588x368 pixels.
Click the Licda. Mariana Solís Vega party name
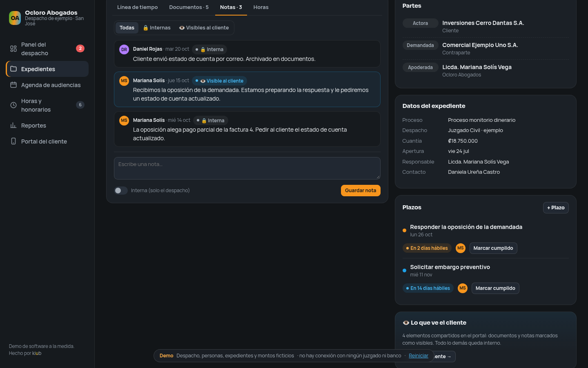point(477,67)
